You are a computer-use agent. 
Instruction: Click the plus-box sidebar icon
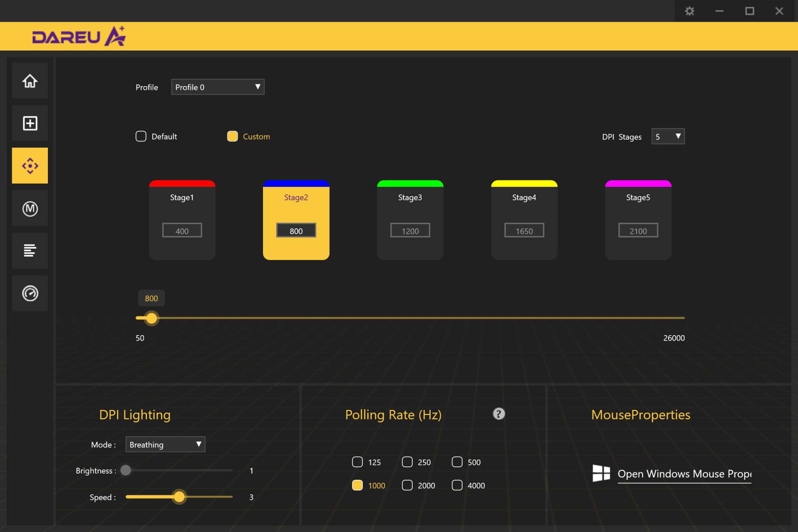(x=30, y=123)
